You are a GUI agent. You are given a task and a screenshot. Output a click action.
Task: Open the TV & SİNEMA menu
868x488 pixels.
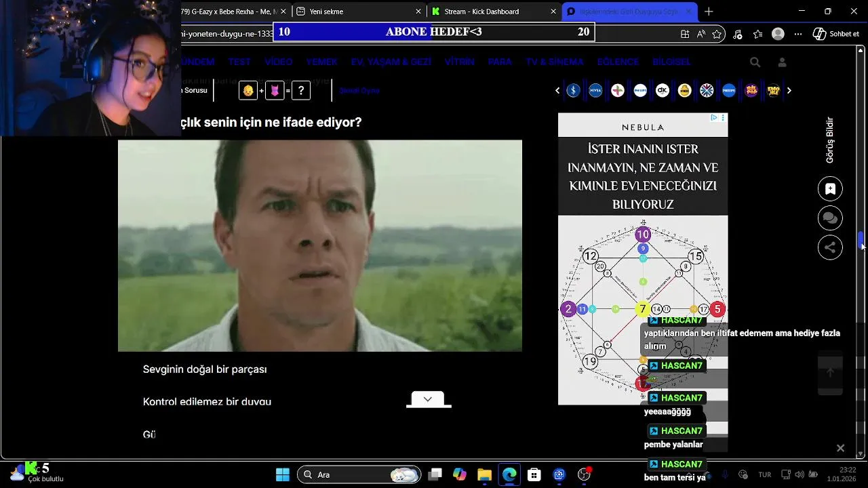click(554, 62)
